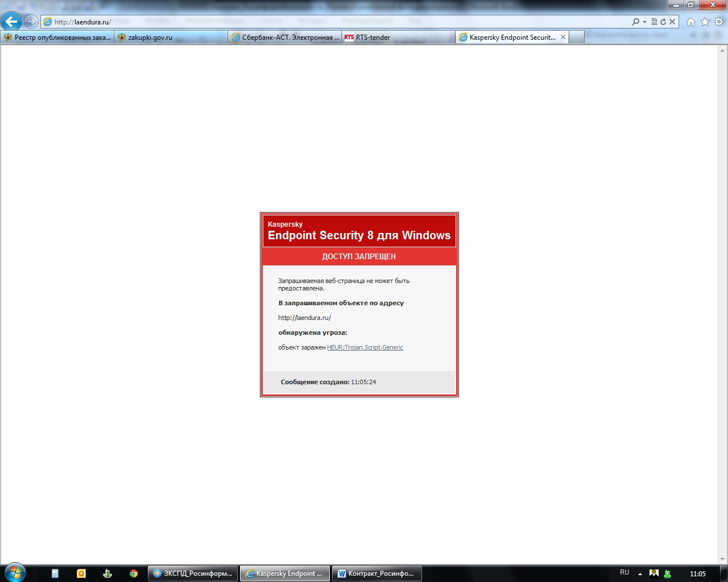Open the HEUR:Trojan.Script.Generic threat link
The height and width of the screenshot is (582, 728).
pos(365,347)
